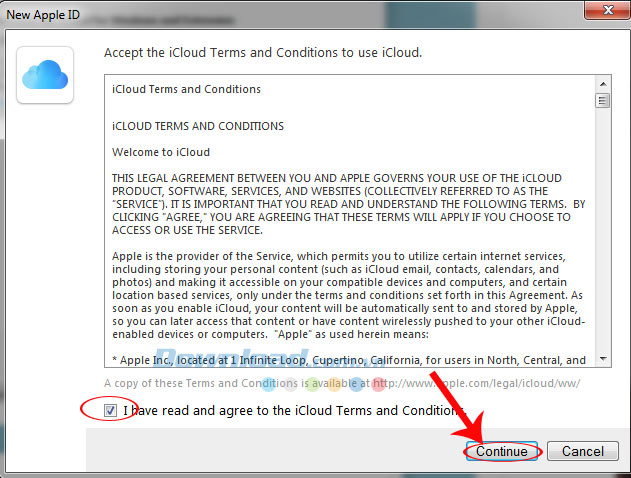Click the "A copy of these Terms and Conditions" note
This screenshot has width=631, height=478.
pyautogui.click(x=342, y=383)
